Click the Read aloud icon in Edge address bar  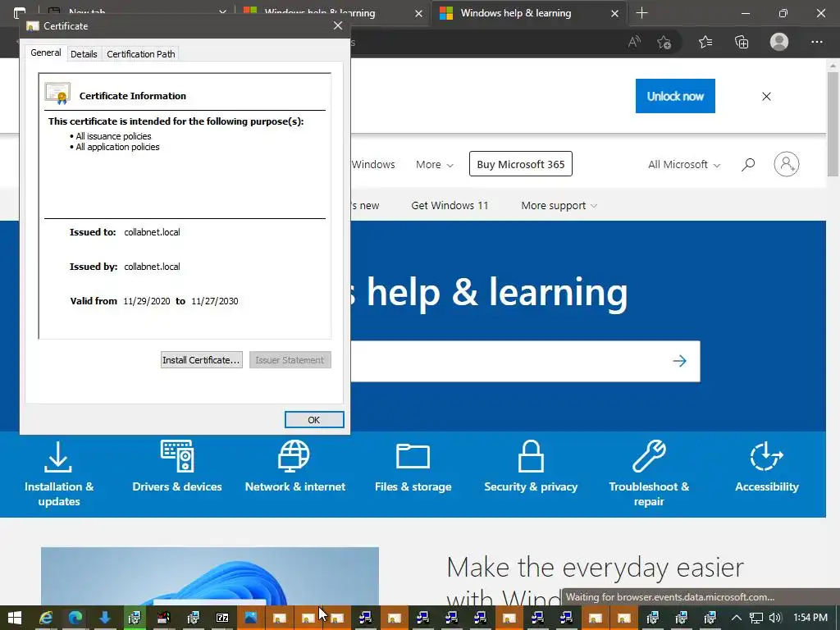point(634,42)
